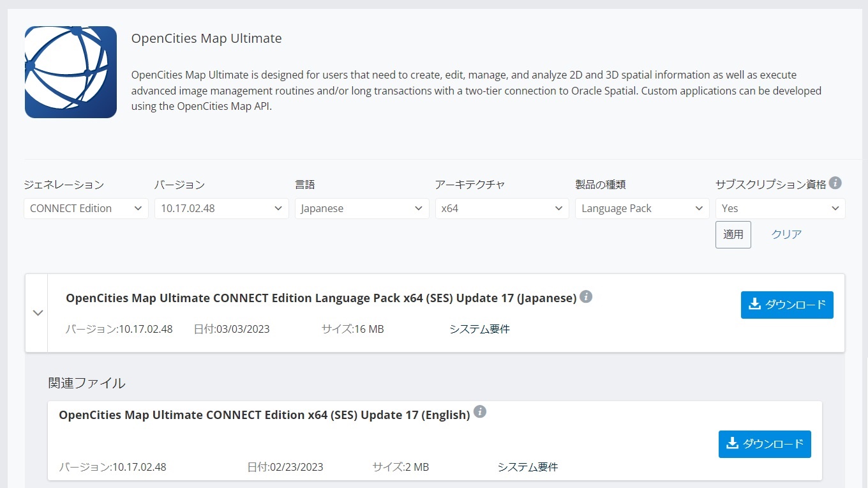This screenshot has height=488, width=868.
Task: Click バージョン:10.17.02.48 in the Japanese pack row
Action: coord(119,330)
